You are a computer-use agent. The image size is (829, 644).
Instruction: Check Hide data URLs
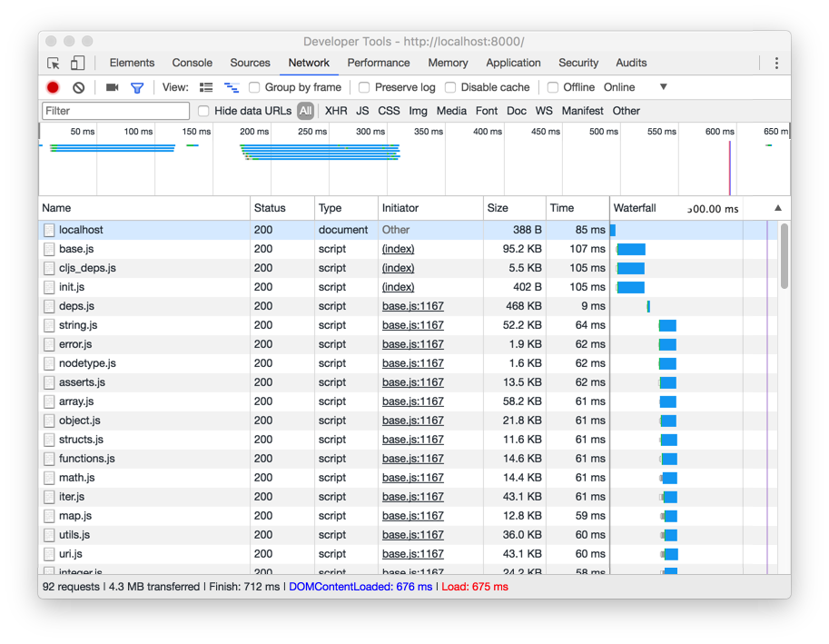203,111
